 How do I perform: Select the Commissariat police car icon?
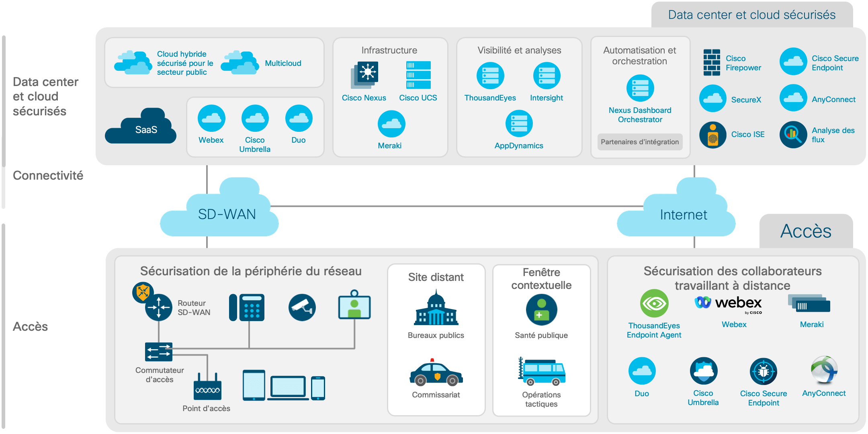pyautogui.click(x=436, y=372)
